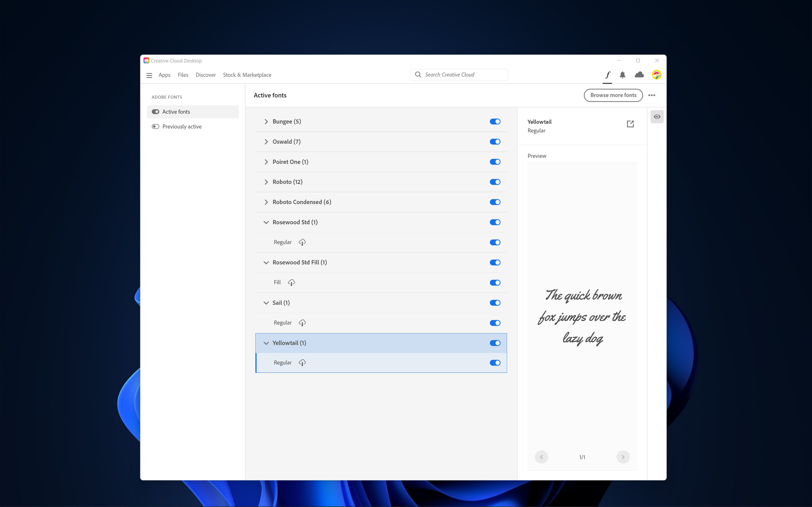Open the Discover section
The height and width of the screenshot is (507, 812).
pyautogui.click(x=206, y=75)
